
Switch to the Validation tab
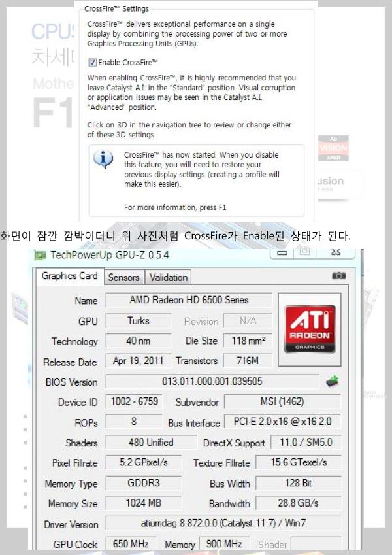(x=169, y=277)
